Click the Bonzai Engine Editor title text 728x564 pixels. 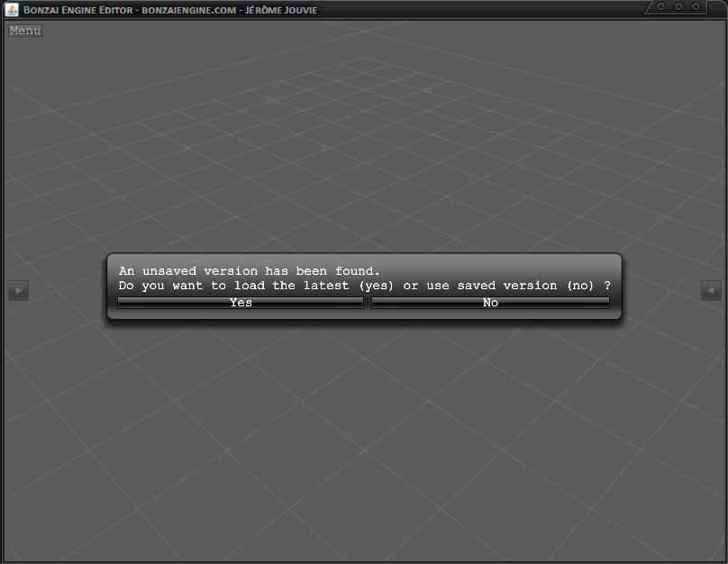(79, 10)
